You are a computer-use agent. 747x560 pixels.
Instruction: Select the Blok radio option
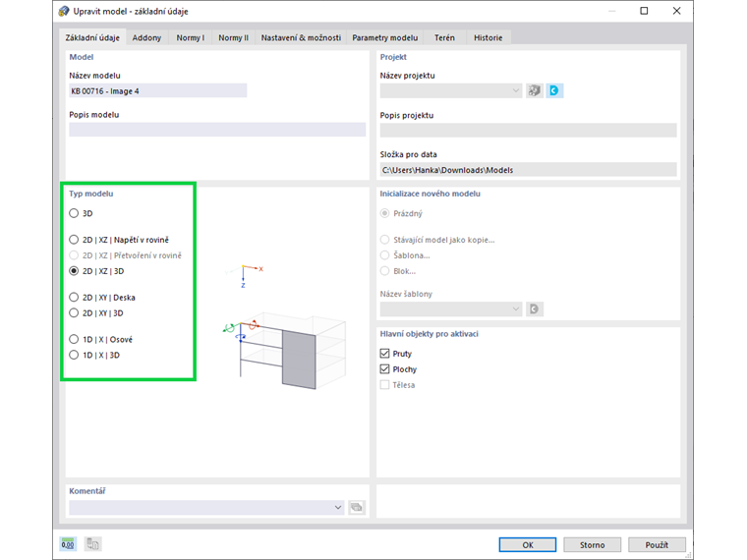(385, 271)
